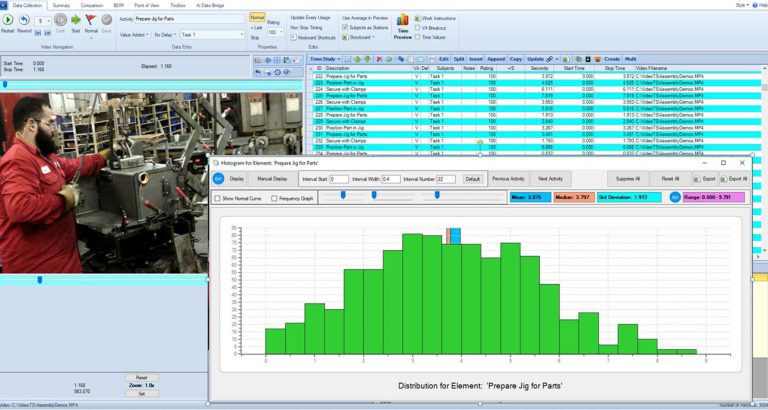The height and width of the screenshot is (410, 768).
Task: Click the Help icon at top right
Action: coord(755,5)
